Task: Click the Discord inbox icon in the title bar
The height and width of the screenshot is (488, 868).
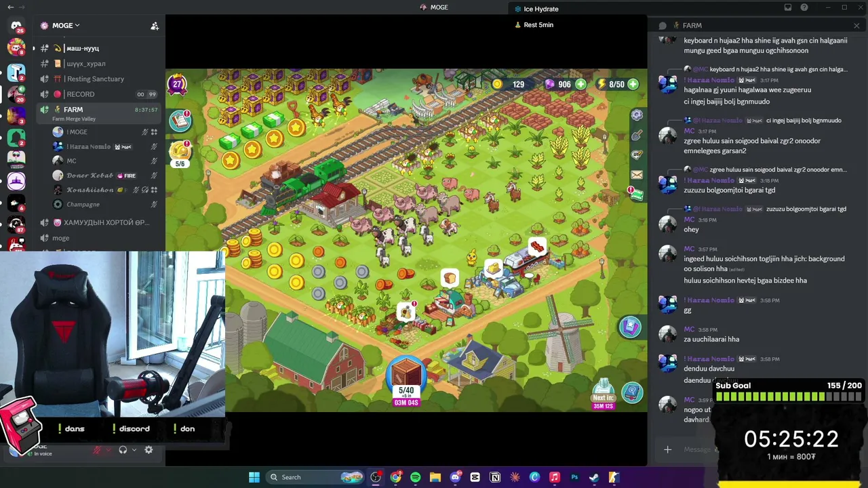Action: click(x=788, y=7)
